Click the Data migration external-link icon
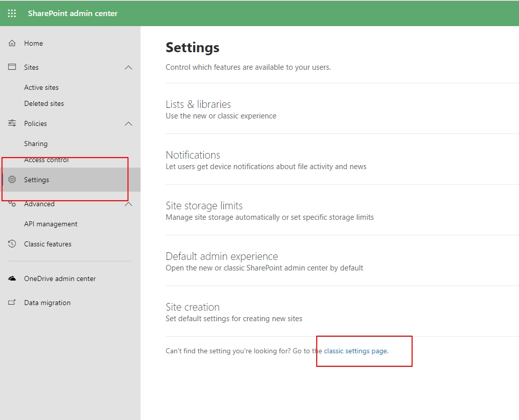Screen dimensions: 519x420 point(12,302)
